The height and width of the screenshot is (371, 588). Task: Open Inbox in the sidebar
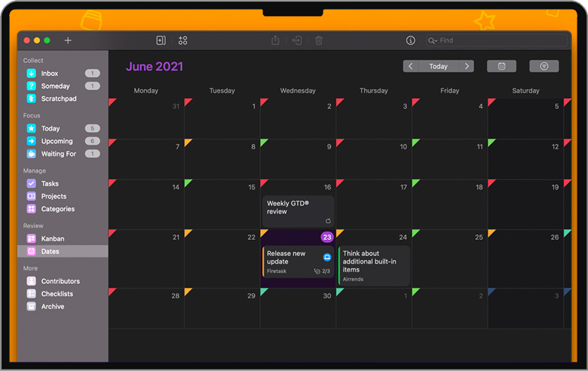pyautogui.click(x=49, y=74)
